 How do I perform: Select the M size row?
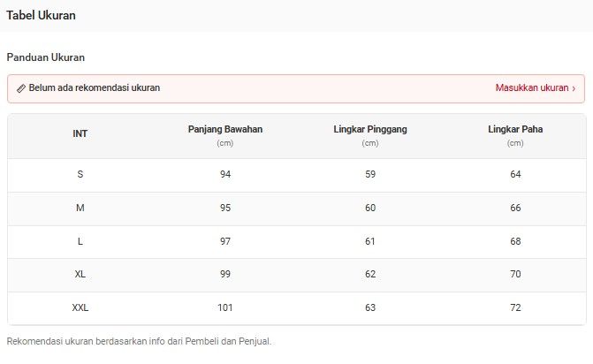tap(80, 208)
